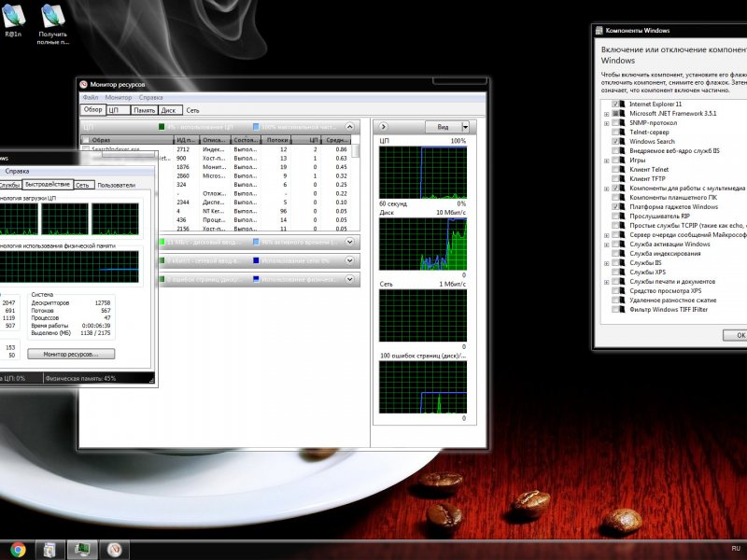747x560 pixels.
Task: Select Task Manager's Быстродействие tab
Action: (x=48, y=184)
